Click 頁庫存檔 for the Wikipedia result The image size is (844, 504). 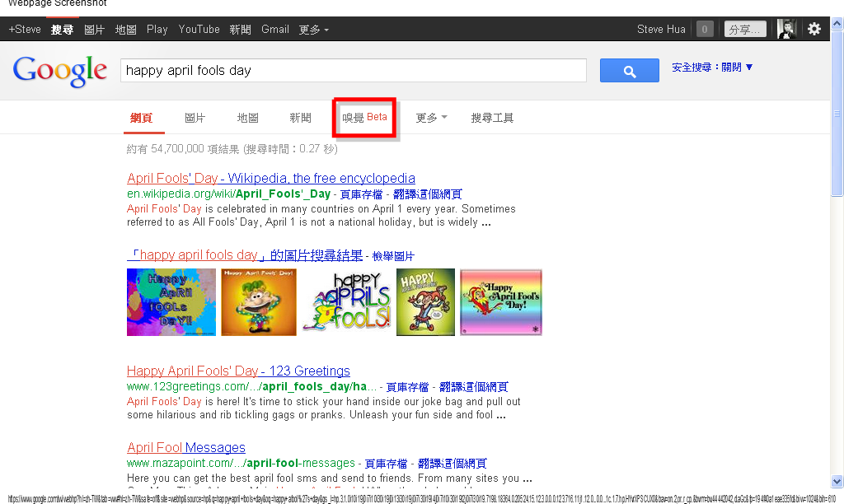[361, 194]
